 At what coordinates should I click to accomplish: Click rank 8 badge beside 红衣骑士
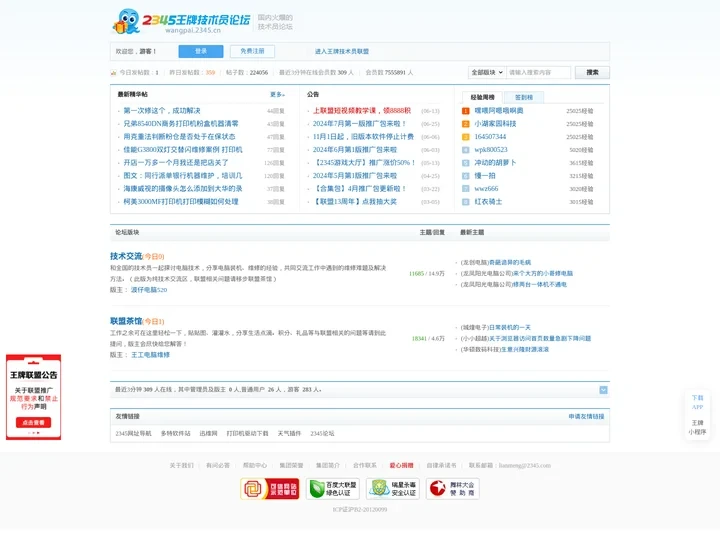tap(465, 202)
